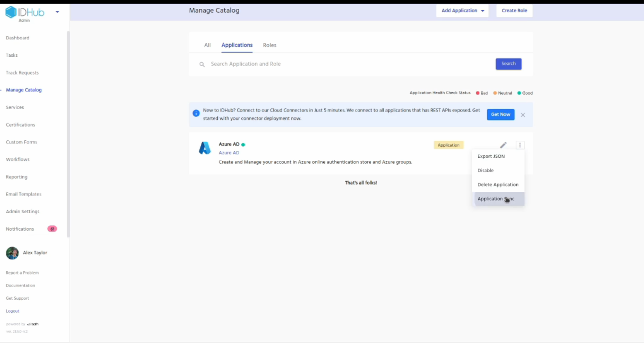
Task: Click the Create Role button
Action: [514, 11]
